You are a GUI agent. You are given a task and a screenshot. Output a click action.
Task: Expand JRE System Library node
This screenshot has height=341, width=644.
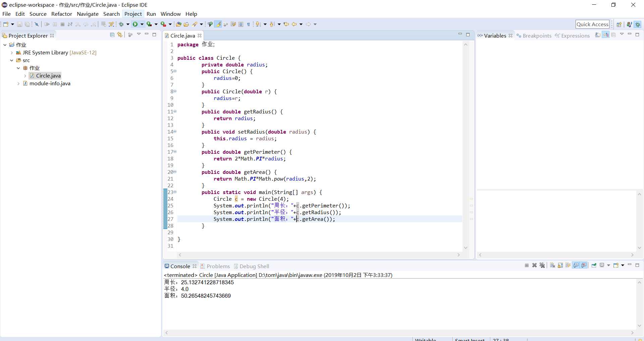(x=12, y=53)
